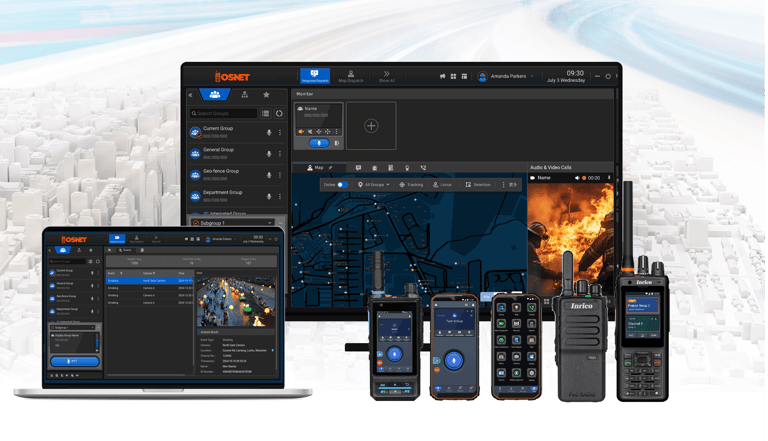Open the more options dots for Current Group
Screen dimensions: 768x441
pyautogui.click(x=280, y=132)
